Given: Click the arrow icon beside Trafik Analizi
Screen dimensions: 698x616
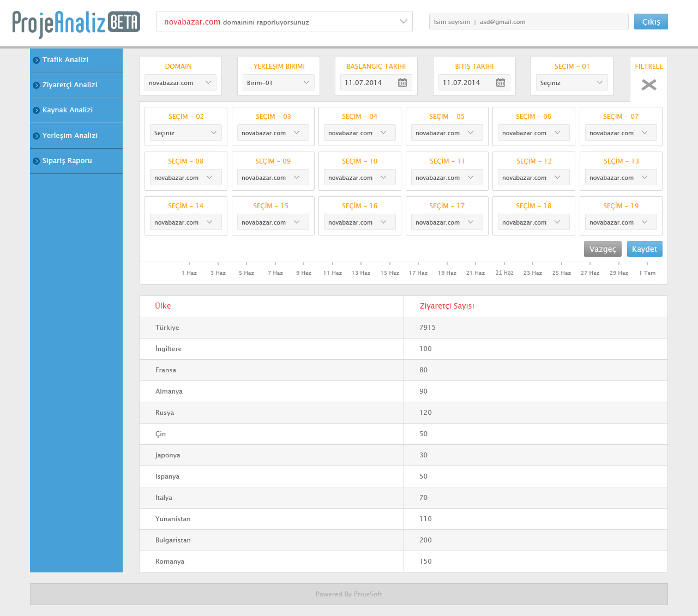Looking at the screenshot, I should (37, 60).
